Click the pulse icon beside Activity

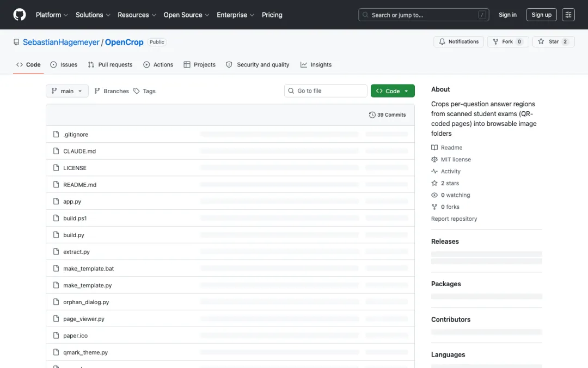pos(434,171)
